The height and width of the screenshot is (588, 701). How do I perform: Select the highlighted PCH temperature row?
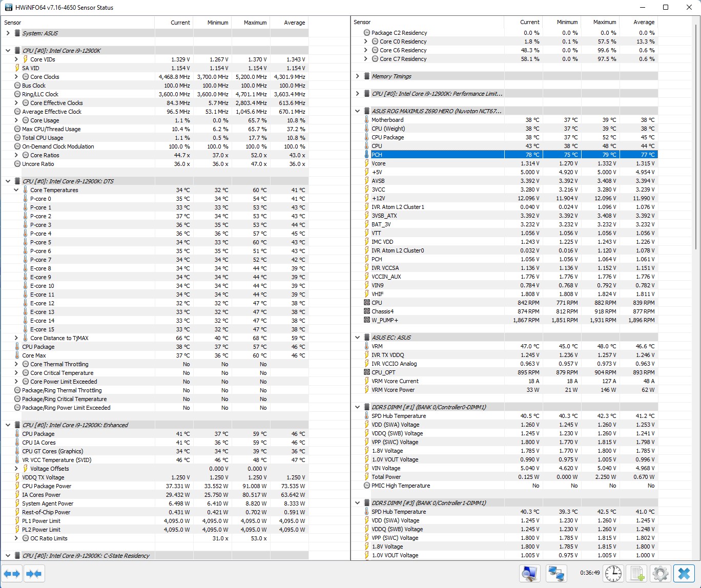tap(504, 155)
